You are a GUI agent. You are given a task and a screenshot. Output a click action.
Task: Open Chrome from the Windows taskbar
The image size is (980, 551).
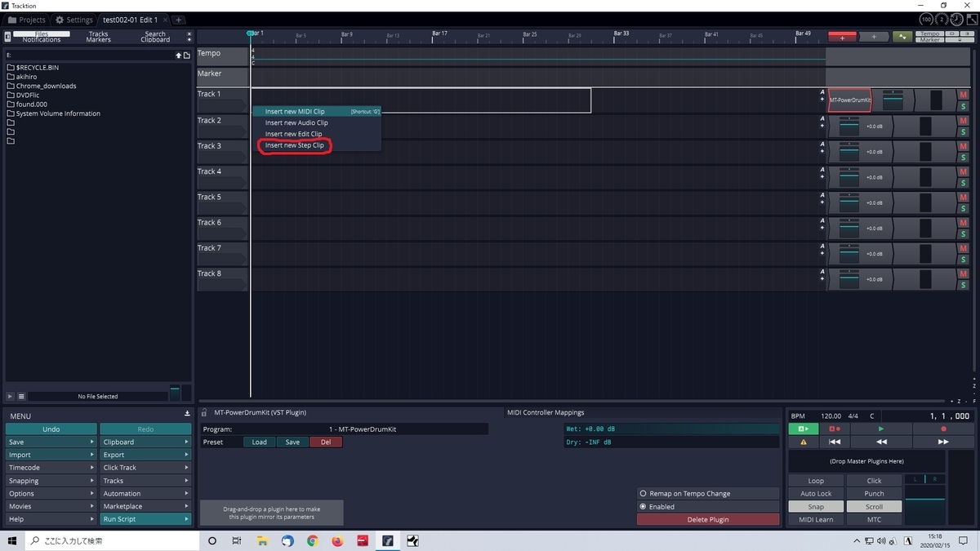click(312, 540)
